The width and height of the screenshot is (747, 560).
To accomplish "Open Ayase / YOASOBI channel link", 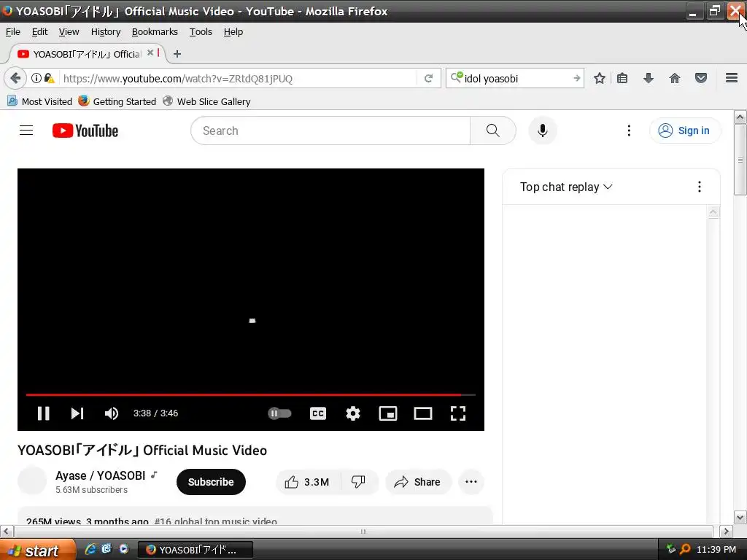I will (x=100, y=475).
